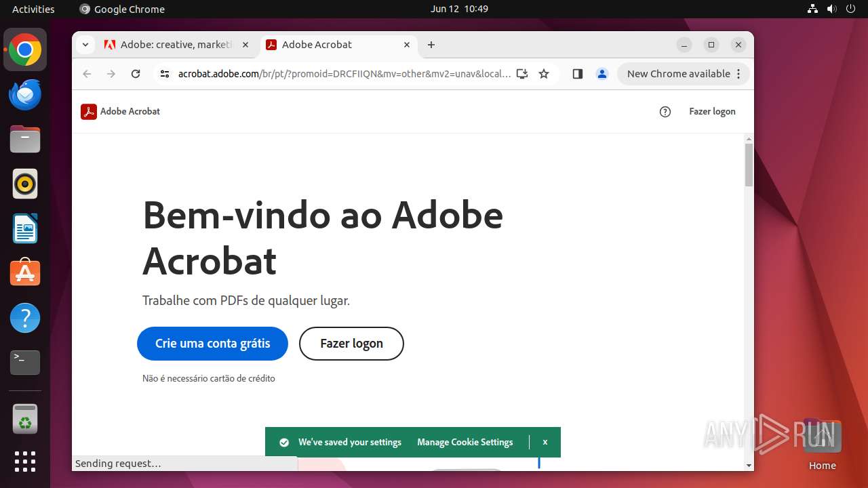The image size is (868, 488).
Task: Open the Trash icon in the dock
Action: (x=25, y=419)
